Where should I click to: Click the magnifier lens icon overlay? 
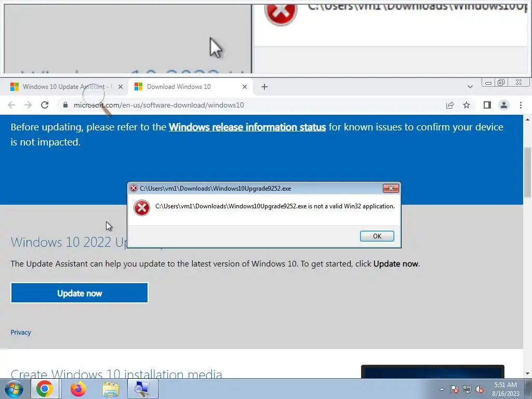(x=97, y=99)
